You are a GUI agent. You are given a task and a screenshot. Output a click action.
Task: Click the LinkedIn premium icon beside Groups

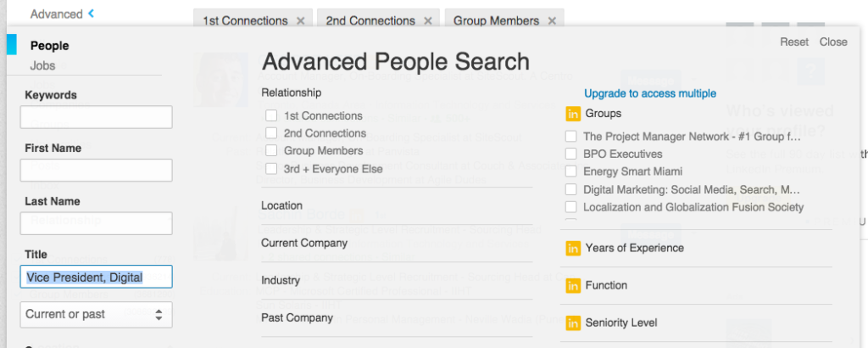(x=573, y=114)
